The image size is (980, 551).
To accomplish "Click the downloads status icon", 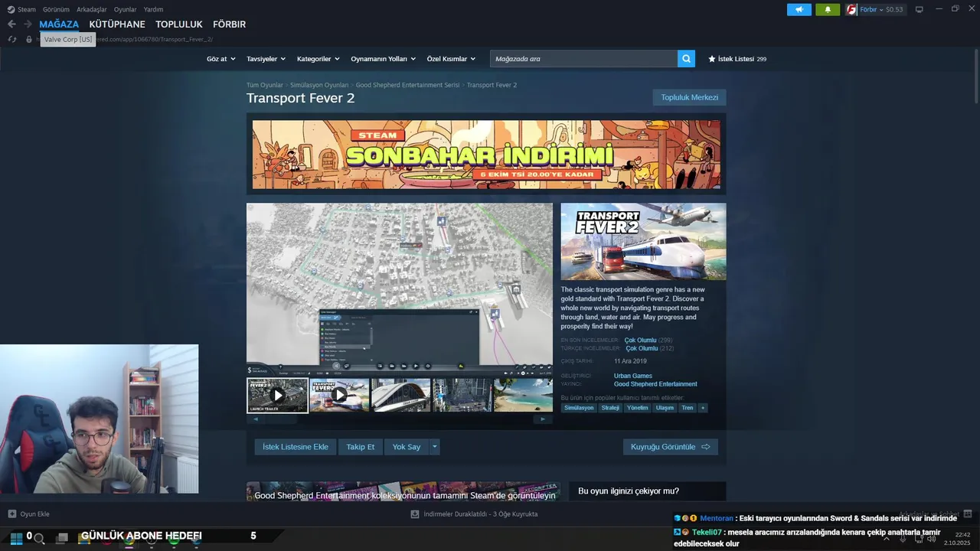I will (x=415, y=514).
